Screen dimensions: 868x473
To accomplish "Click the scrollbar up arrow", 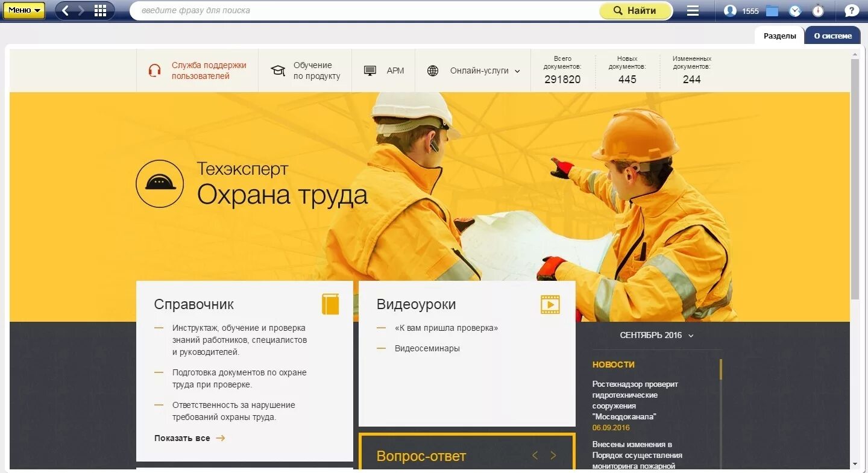I will pos(855,54).
